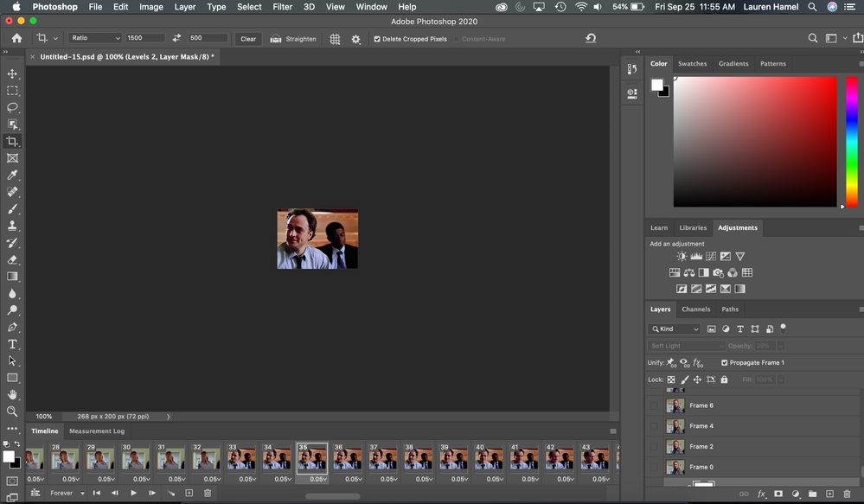The height and width of the screenshot is (504, 864).
Task: Disable Propagate Frame 1 checkbox
Action: (724, 363)
